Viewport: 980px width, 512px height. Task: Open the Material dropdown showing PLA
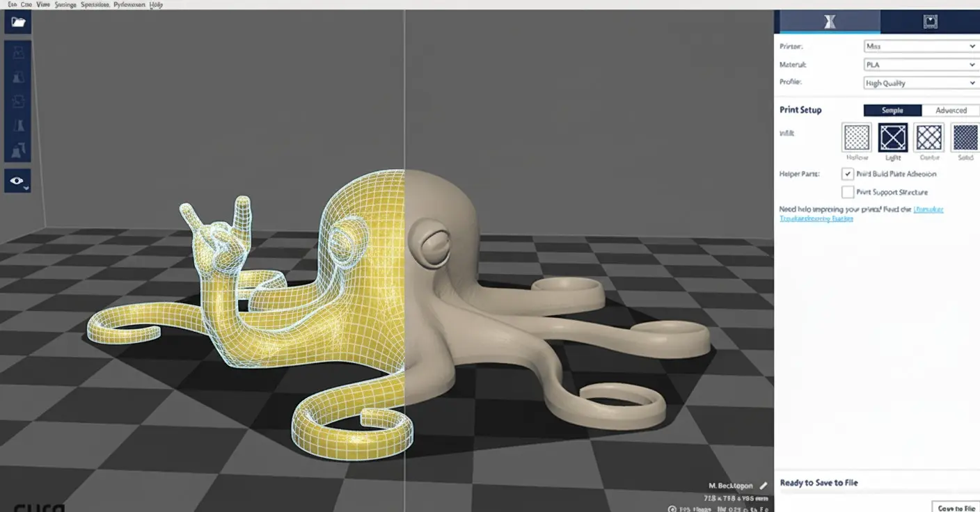click(x=921, y=65)
